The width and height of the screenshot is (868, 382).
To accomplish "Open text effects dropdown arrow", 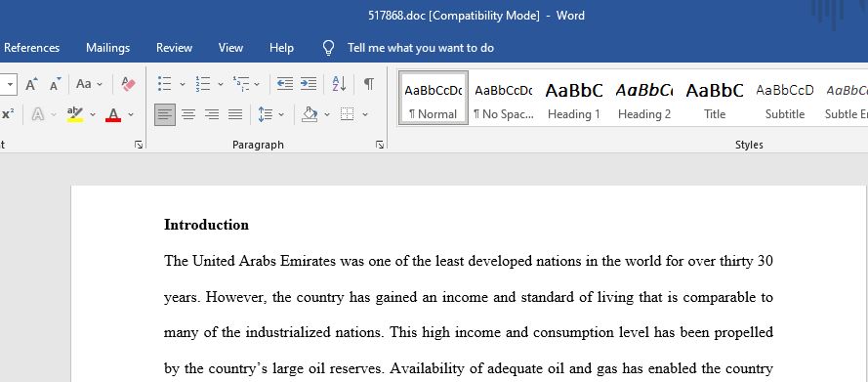I will point(54,114).
